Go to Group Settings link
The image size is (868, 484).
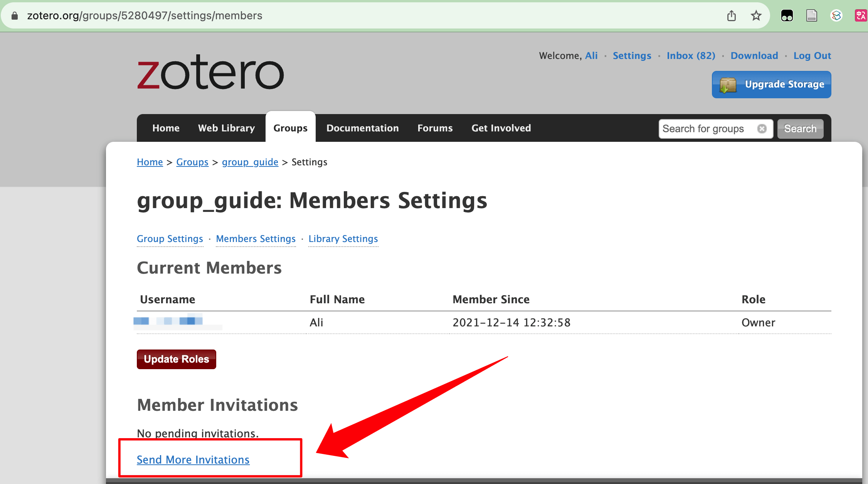(x=170, y=239)
